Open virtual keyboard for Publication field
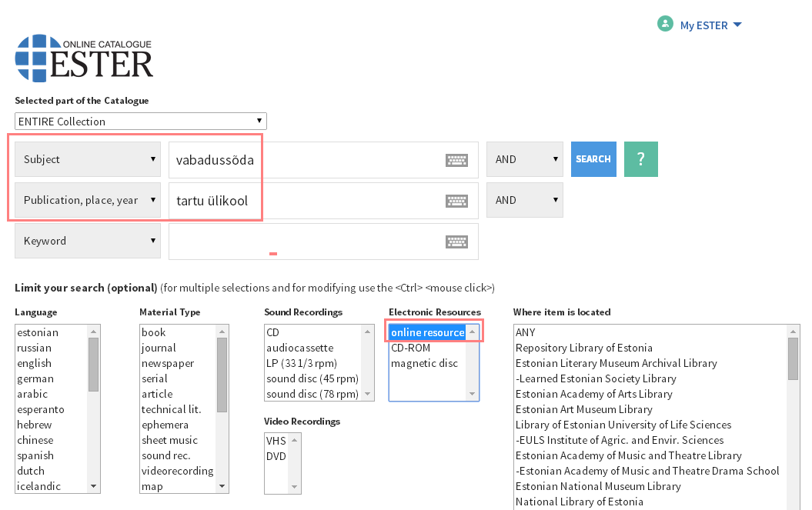Image resolution: width=812 pixels, height=510 pixels. tap(456, 201)
